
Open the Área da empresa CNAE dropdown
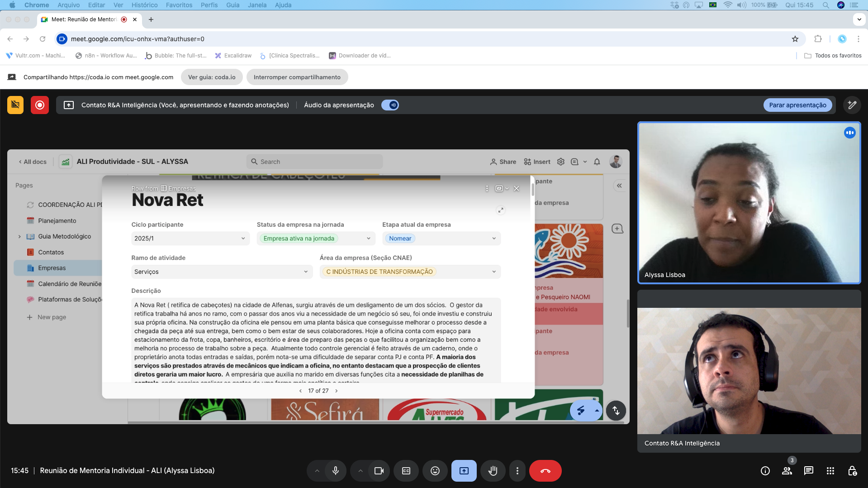pyautogui.click(x=410, y=272)
